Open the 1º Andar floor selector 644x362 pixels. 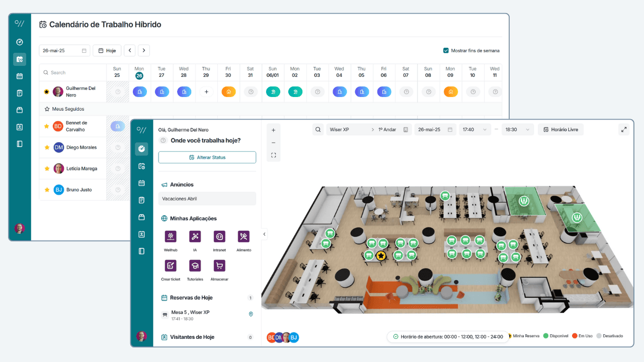[393, 130]
